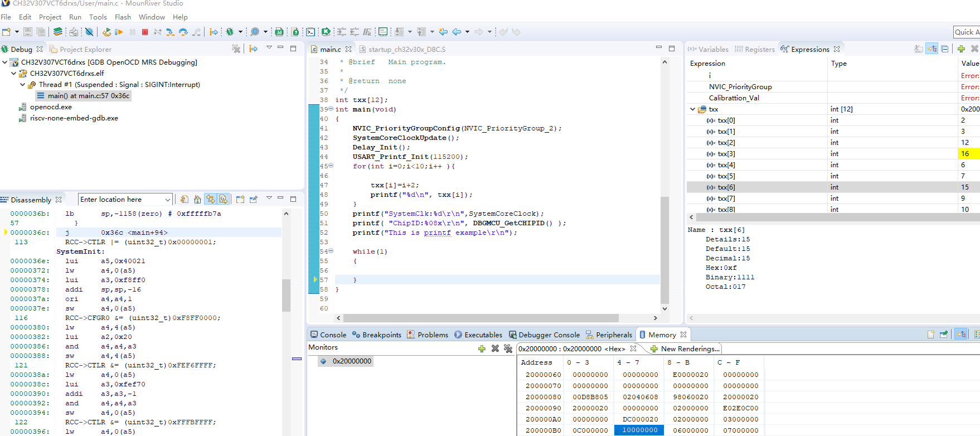Close the main.c editor tab
Viewport: 980px width, 436px height.
click(x=348, y=49)
